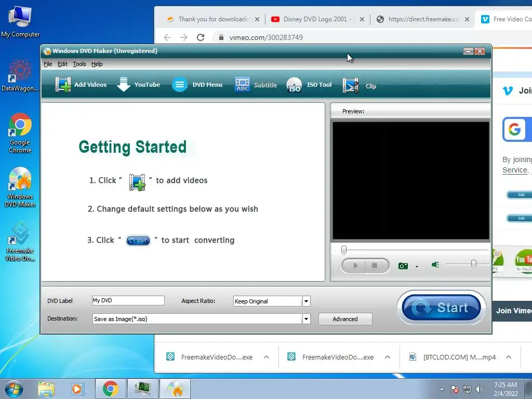This screenshot has height=399, width=532.
Task: Switch to Chrome in the taskbar
Action: pos(110,389)
